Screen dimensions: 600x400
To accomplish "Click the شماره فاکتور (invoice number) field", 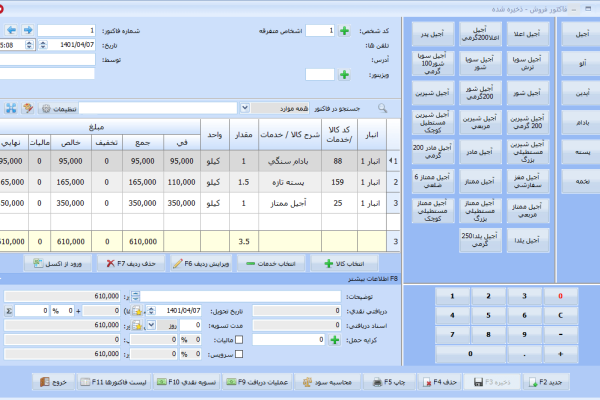I will (66, 30).
